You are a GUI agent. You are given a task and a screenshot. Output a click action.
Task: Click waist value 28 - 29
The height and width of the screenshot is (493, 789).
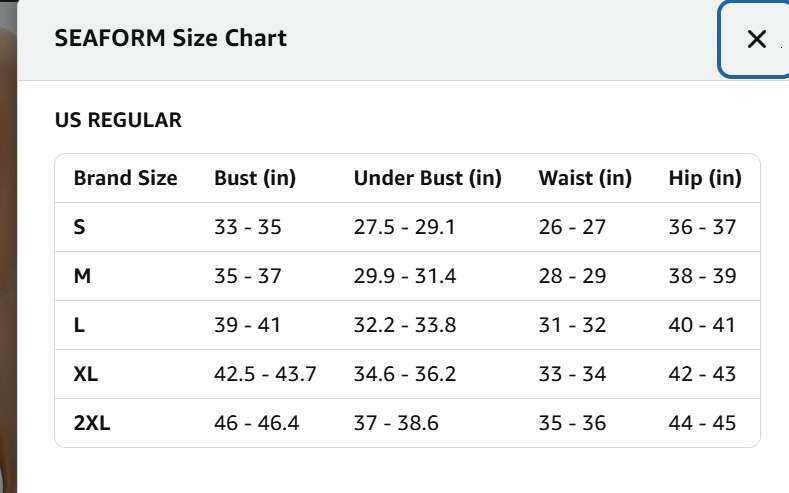pos(572,276)
